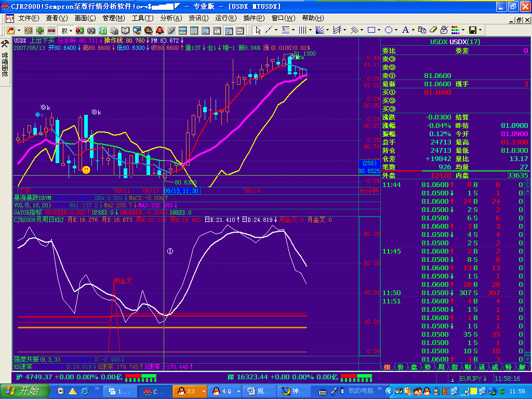Click the green 2/1 numbers toolbar icon

point(103,31)
